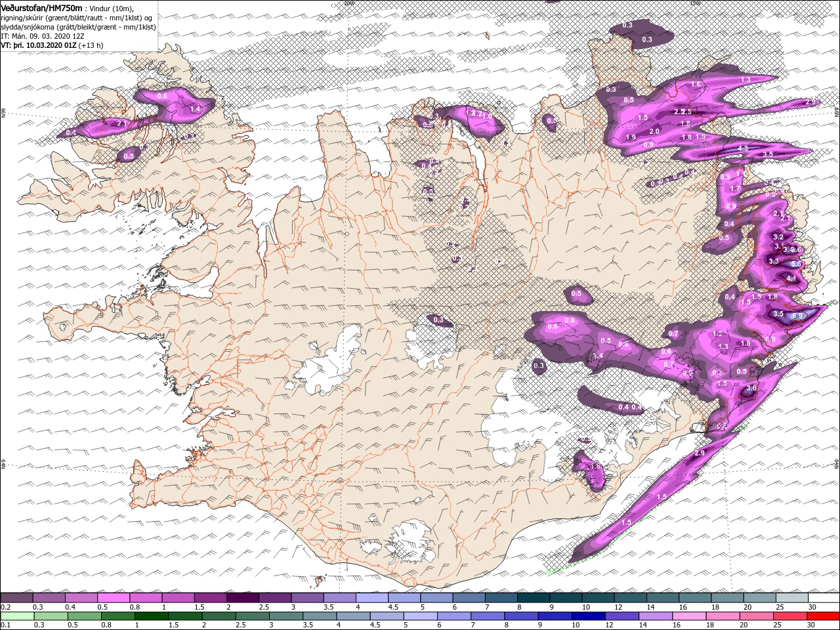Click the 6.9 precipitation value on east coast
Image resolution: width=840 pixels, height=630 pixels.
[x=797, y=316]
